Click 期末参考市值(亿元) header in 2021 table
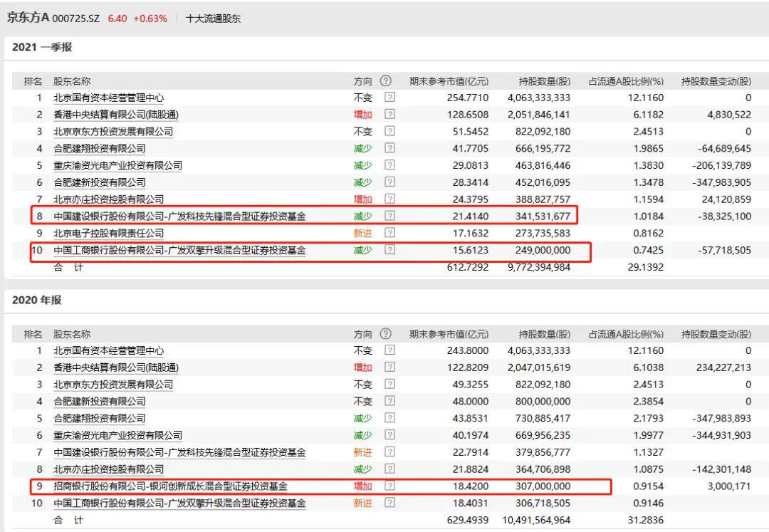This screenshot has width=769, height=532. click(x=449, y=81)
